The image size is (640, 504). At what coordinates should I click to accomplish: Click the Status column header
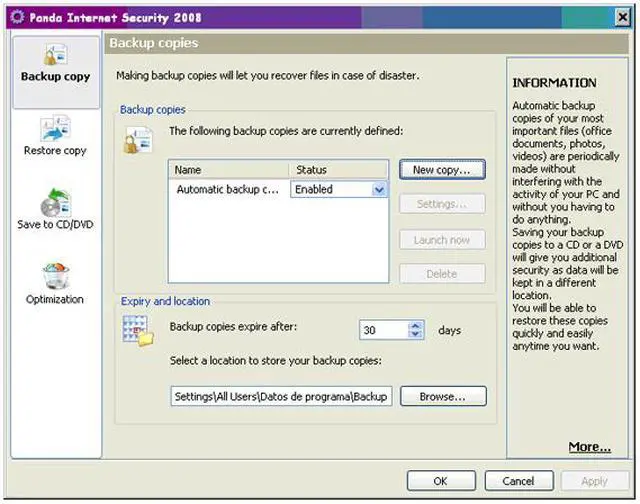point(338,170)
